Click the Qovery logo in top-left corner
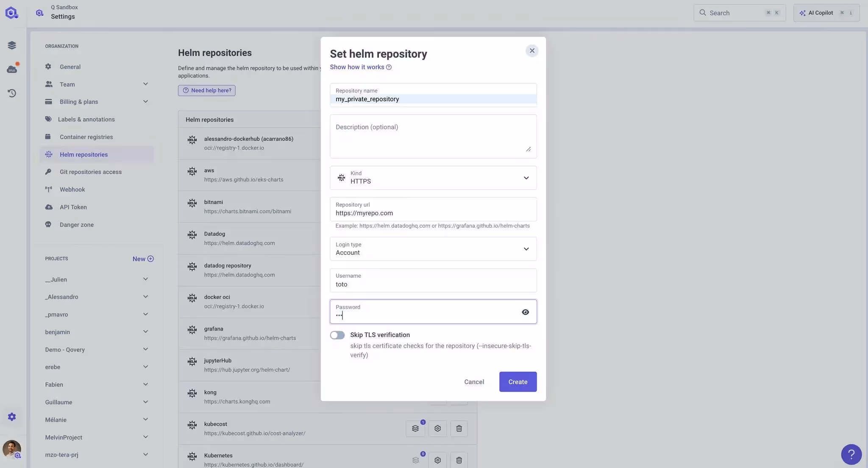Screen dimensions: 868x468 tap(11, 13)
